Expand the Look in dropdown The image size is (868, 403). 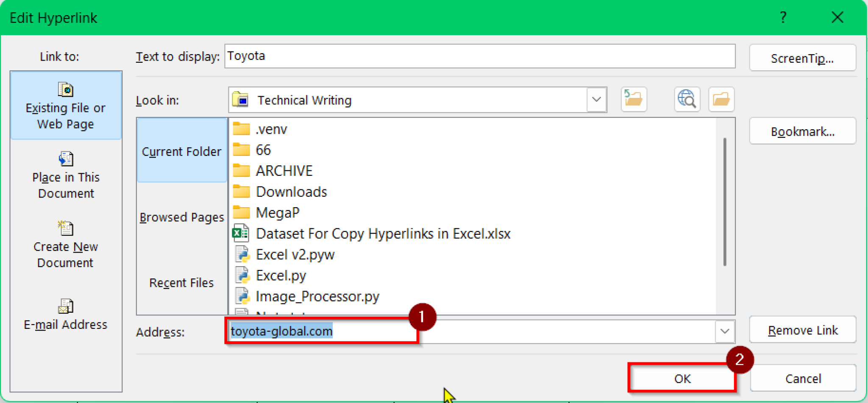click(596, 100)
